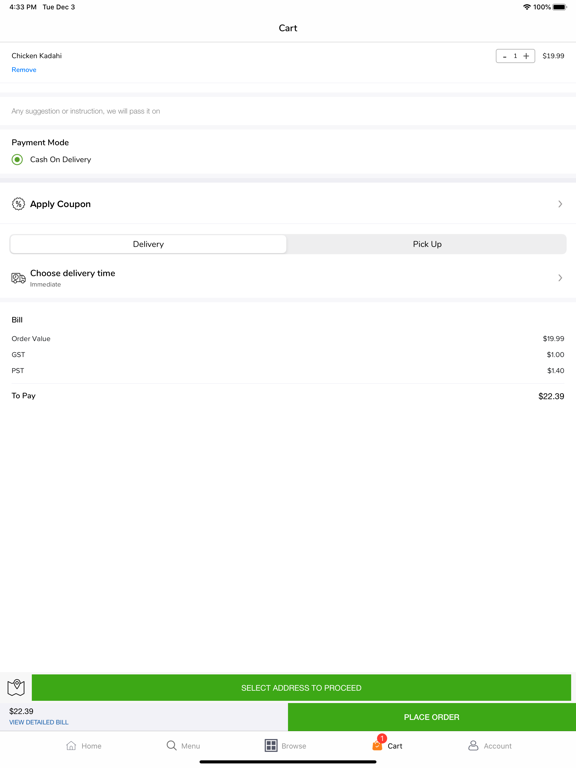The image size is (576, 768).
Task: Open the Cart bag icon with badge
Action: (378, 744)
